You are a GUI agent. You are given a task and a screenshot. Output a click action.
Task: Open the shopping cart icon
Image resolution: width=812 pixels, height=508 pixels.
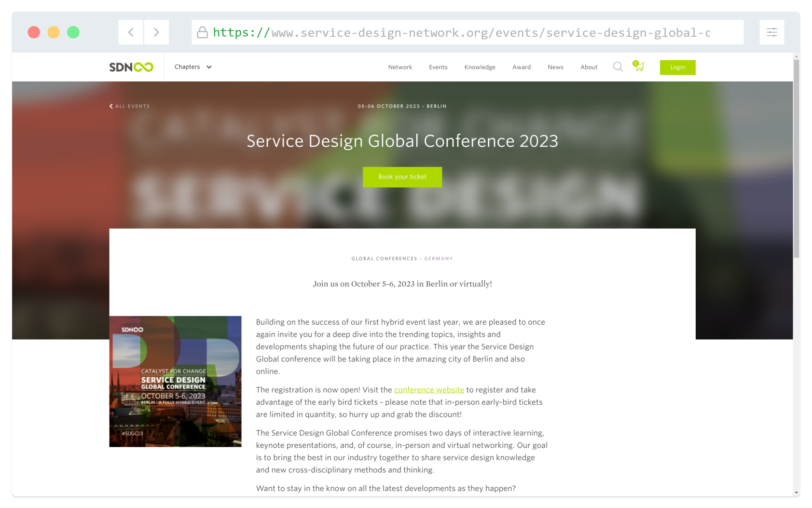[639, 66]
